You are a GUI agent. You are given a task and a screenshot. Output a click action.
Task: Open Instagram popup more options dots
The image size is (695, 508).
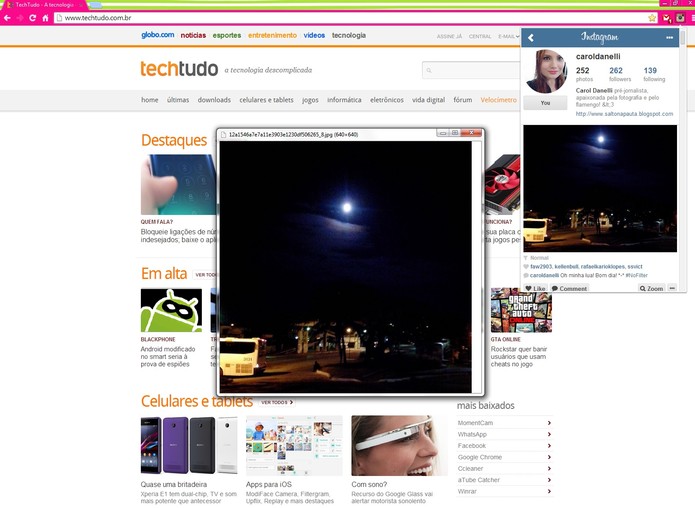pyautogui.click(x=669, y=38)
